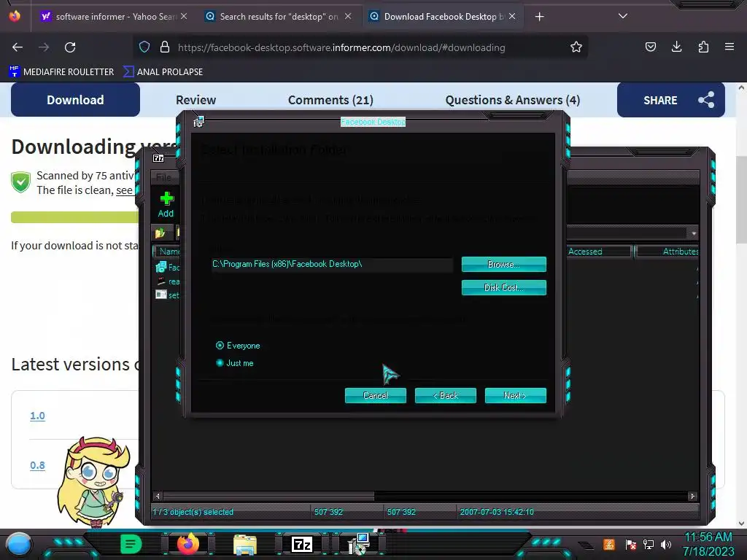Screen dimensions: 747x560
Task: Close the Yahoo search tab
Action: [x=184, y=16]
